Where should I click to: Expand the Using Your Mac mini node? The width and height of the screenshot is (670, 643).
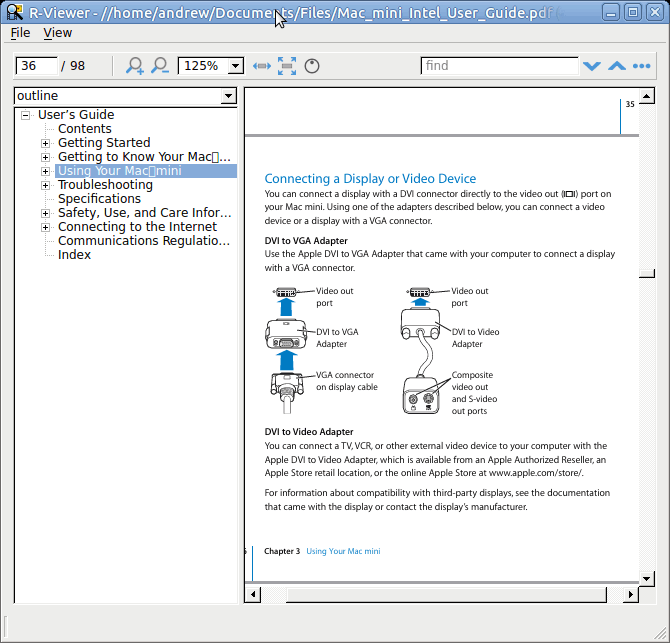pyautogui.click(x=45, y=171)
